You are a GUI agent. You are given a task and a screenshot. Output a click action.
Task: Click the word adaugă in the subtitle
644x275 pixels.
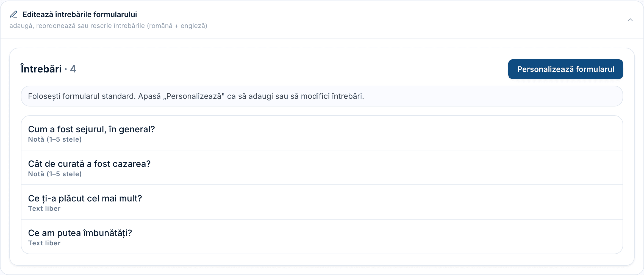click(x=21, y=26)
